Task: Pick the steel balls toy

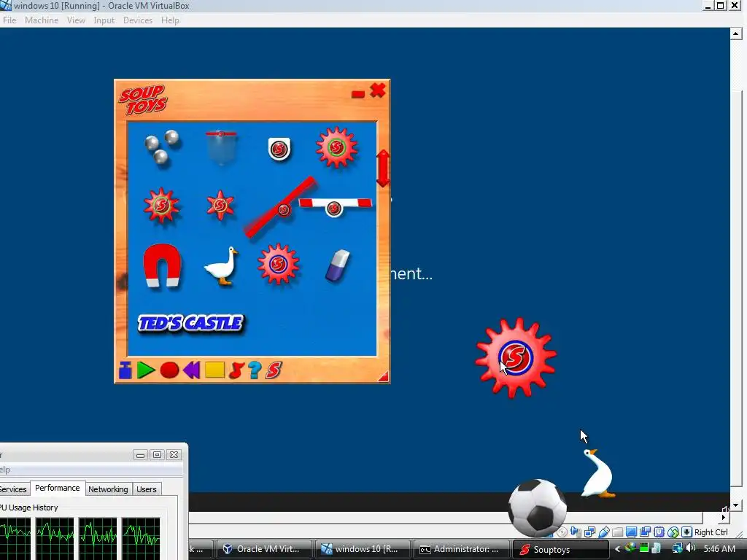Action: pyautogui.click(x=162, y=147)
